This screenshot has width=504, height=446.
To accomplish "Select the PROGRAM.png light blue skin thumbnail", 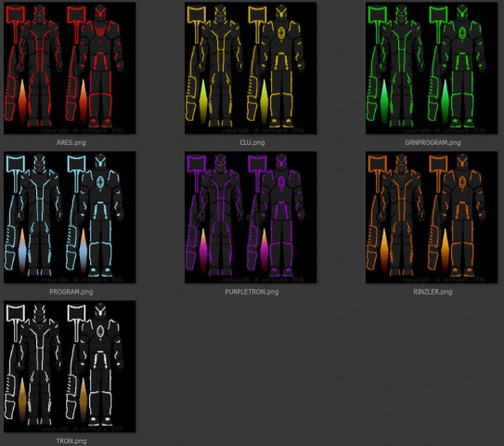I will click(70, 217).
